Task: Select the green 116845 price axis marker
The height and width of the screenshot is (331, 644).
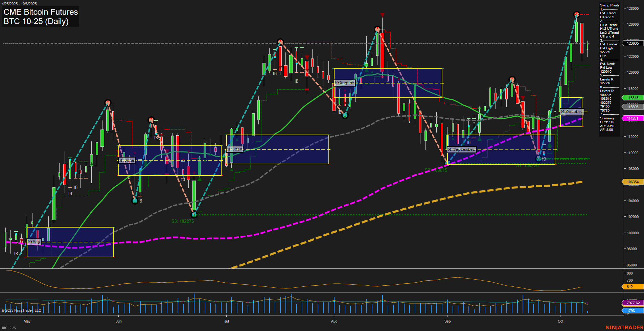Action: pyautogui.click(x=632, y=98)
